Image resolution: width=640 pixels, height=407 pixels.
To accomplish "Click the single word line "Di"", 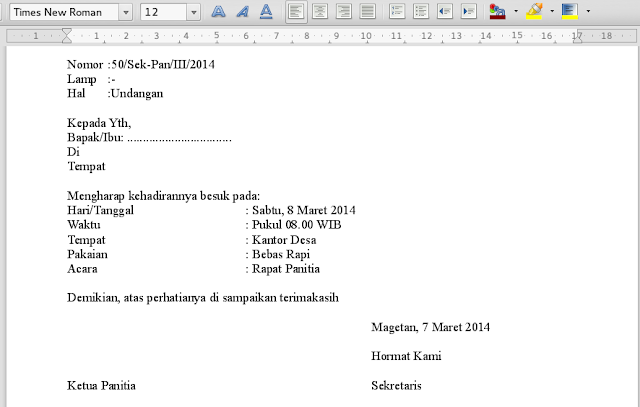I will click(73, 152).
